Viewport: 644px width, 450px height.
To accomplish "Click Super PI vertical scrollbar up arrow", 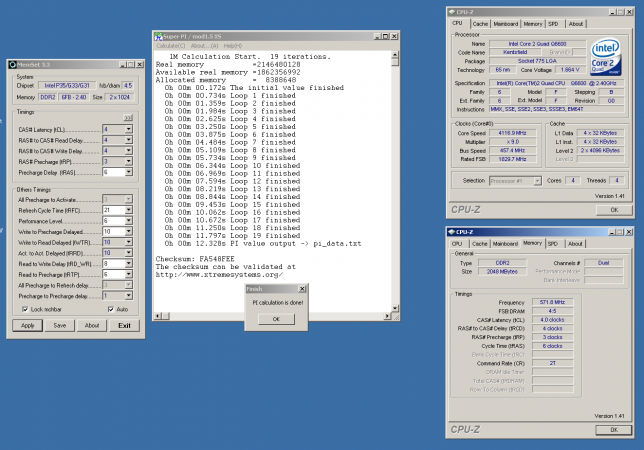I will [395, 55].
